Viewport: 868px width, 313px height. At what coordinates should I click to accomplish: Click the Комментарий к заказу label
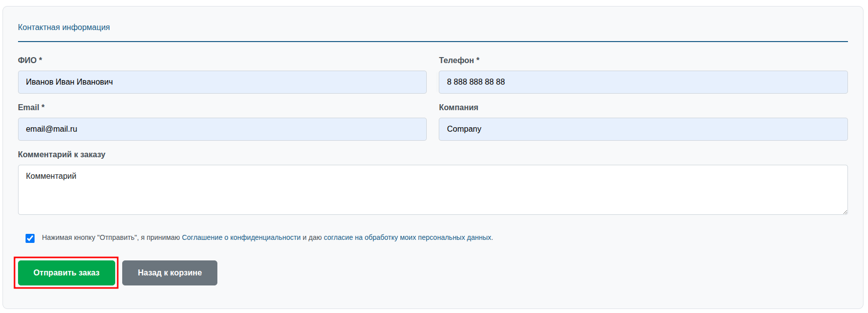(62, 154)
